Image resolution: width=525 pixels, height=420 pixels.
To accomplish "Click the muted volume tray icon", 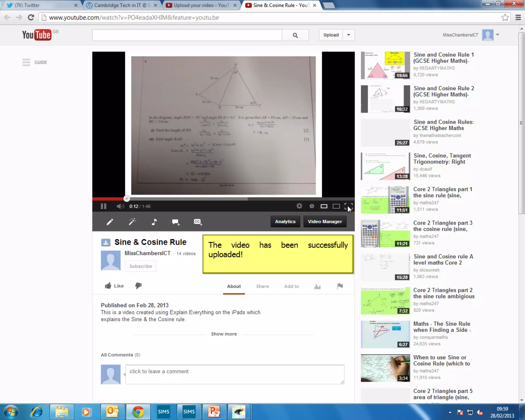I will tap(480, 412).
